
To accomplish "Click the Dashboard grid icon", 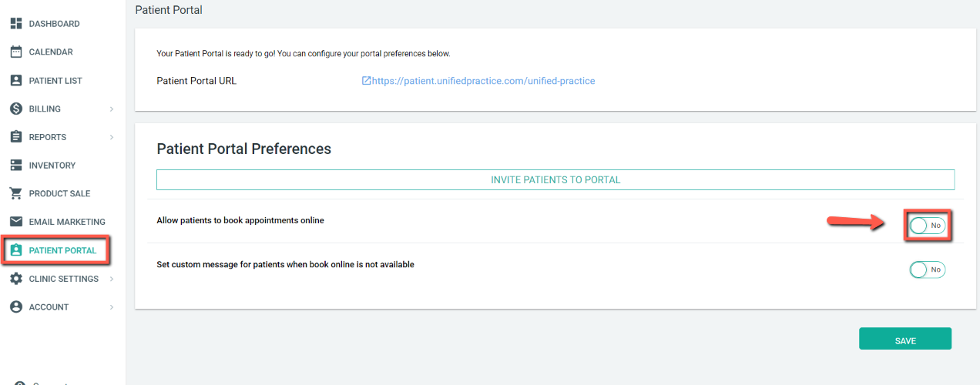I will click(15, 24).
